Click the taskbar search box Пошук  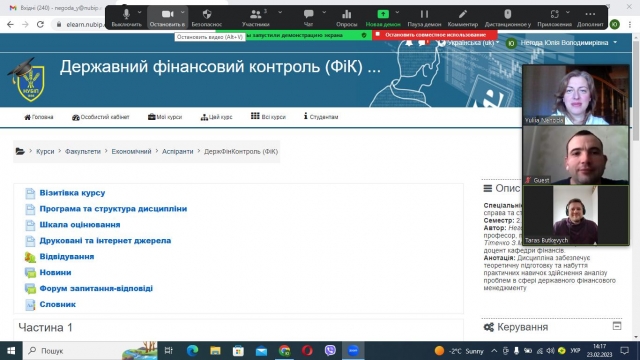[90, 351]
